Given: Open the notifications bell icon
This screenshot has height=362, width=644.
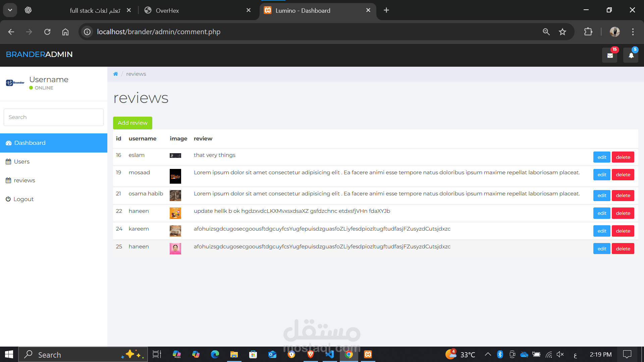Looking at the screenshot, I should (631, 55).
